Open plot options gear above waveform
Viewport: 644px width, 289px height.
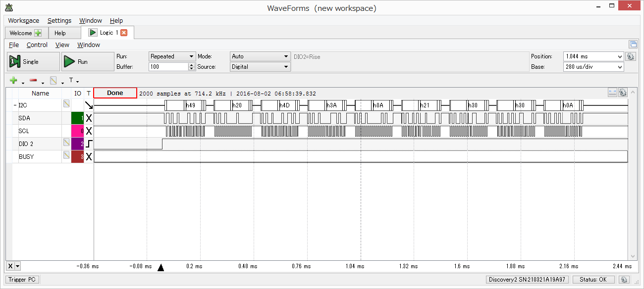point(623,93)
